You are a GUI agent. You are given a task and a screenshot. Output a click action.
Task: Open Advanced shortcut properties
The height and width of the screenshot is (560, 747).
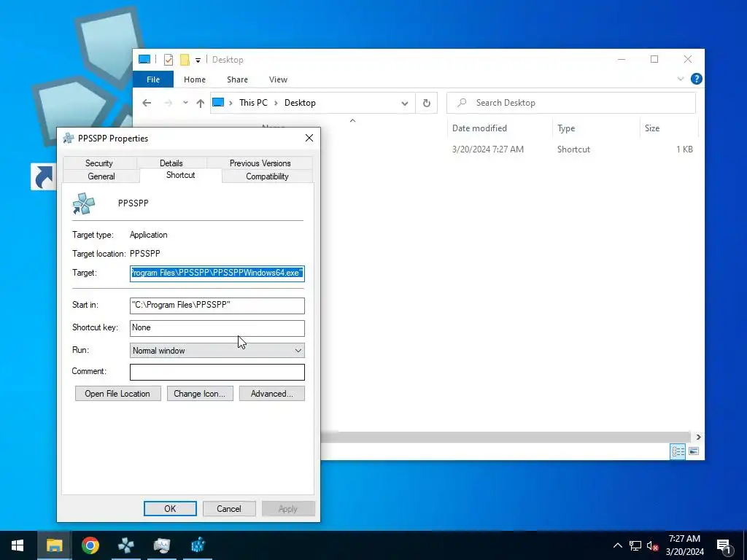271,394
